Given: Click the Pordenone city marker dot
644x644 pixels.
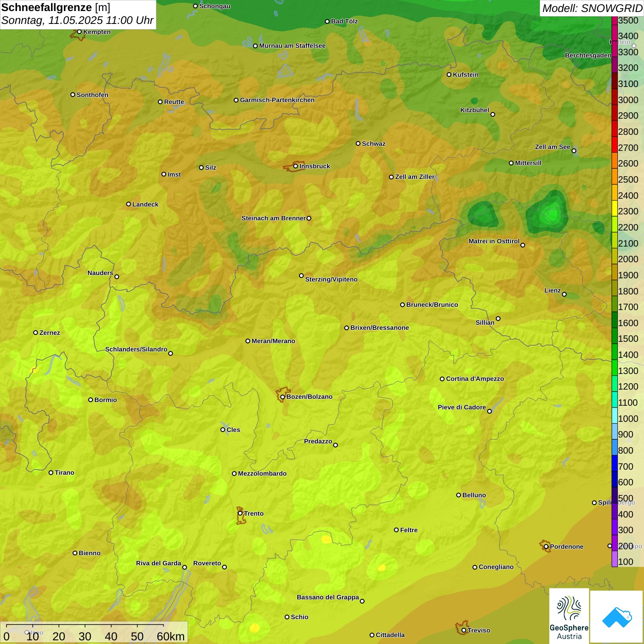Looking at the screenshot, I should pyautogui.click(x=546, y=546).
